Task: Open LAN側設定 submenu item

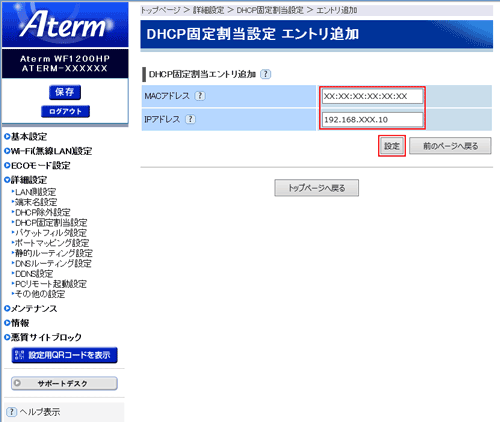Action: point(34,192)
